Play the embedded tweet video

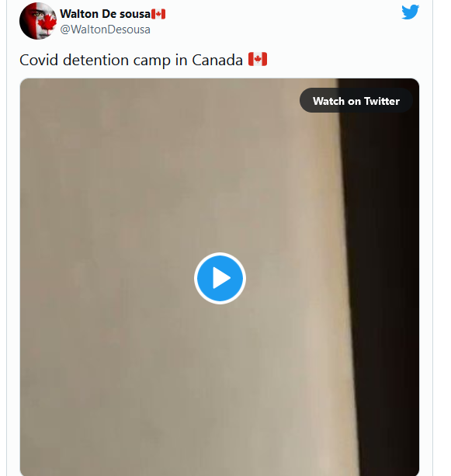[220, 278]
